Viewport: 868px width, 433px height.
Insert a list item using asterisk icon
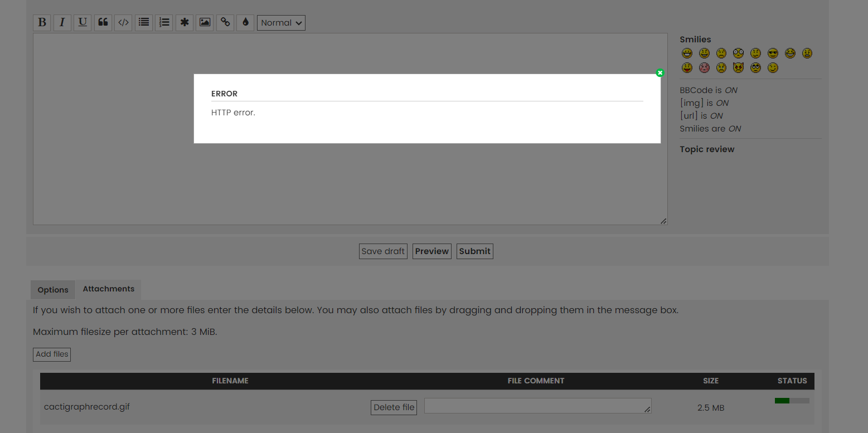pyautogui.click(x=185, y=23)
